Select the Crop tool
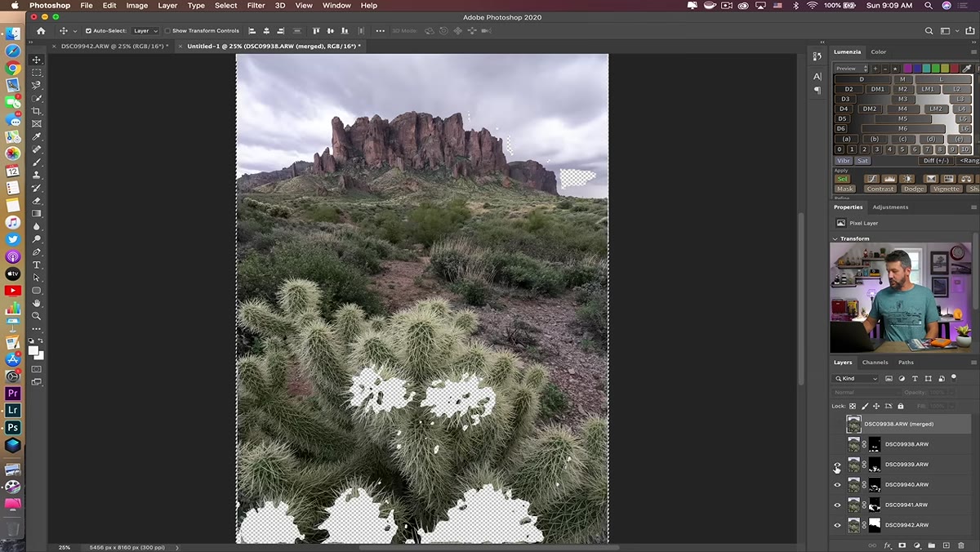 coord(37,111)
